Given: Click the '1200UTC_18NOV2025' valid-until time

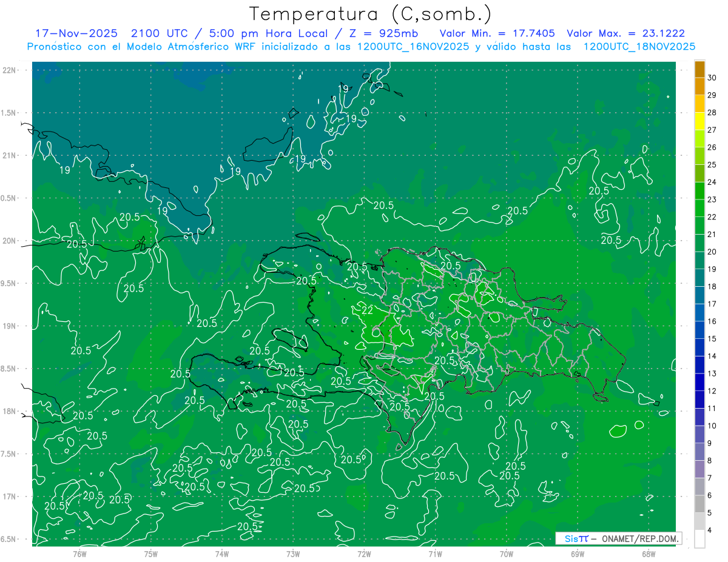Looking at the screenshot, I should 639,47.
